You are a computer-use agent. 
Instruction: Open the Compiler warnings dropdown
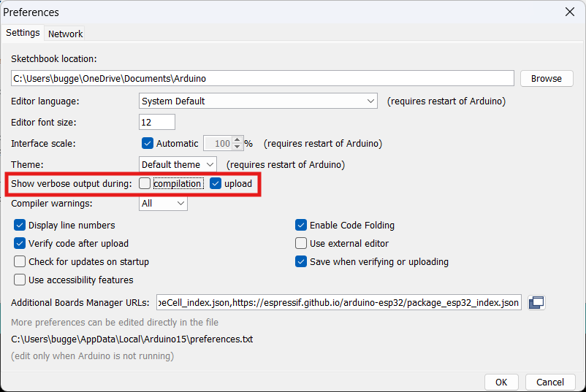coord(163,203)
